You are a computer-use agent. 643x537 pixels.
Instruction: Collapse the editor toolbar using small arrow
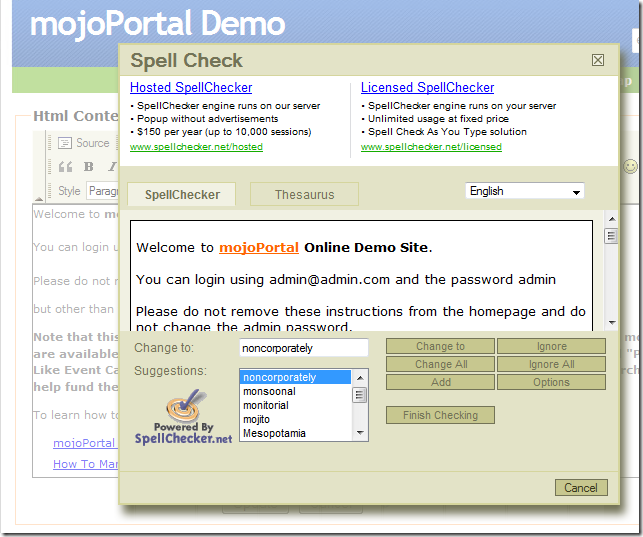[x=40, y=198]
